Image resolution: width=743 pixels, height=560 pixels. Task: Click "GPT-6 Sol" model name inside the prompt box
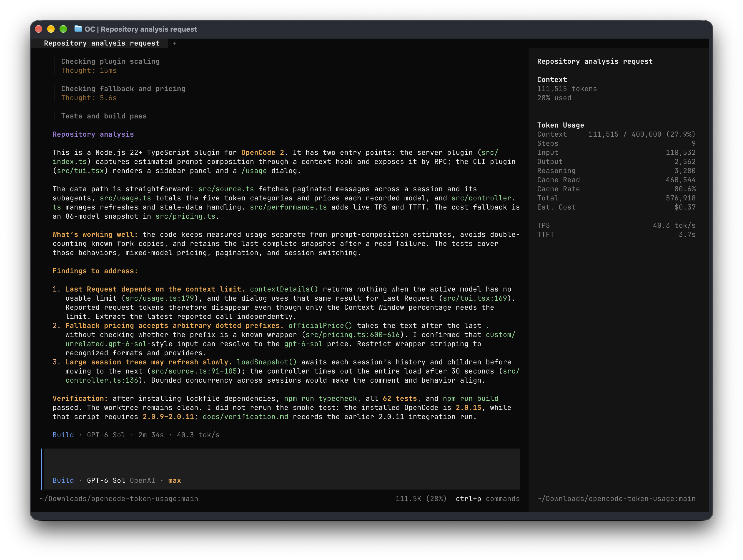[106, 480]
